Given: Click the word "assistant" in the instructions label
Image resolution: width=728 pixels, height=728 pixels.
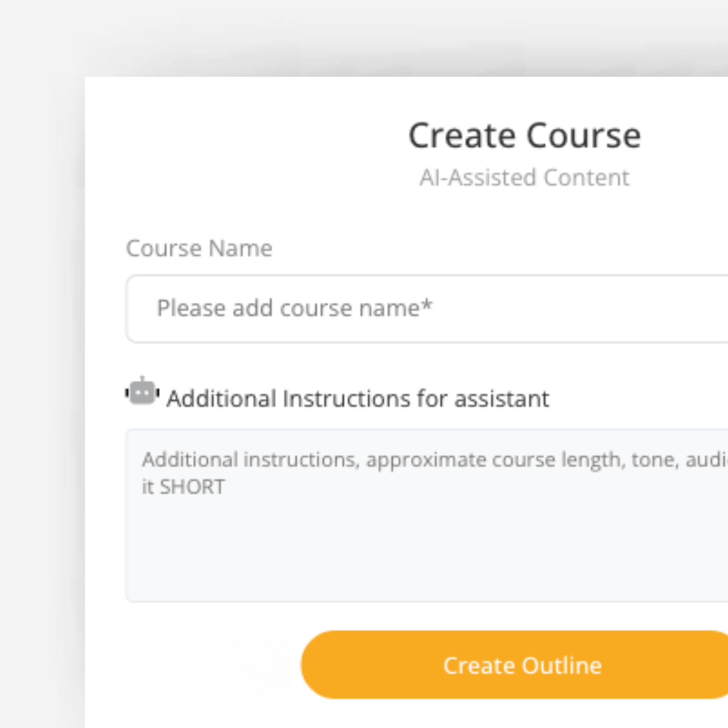Looking at the screenshot, I should (502, 398).
